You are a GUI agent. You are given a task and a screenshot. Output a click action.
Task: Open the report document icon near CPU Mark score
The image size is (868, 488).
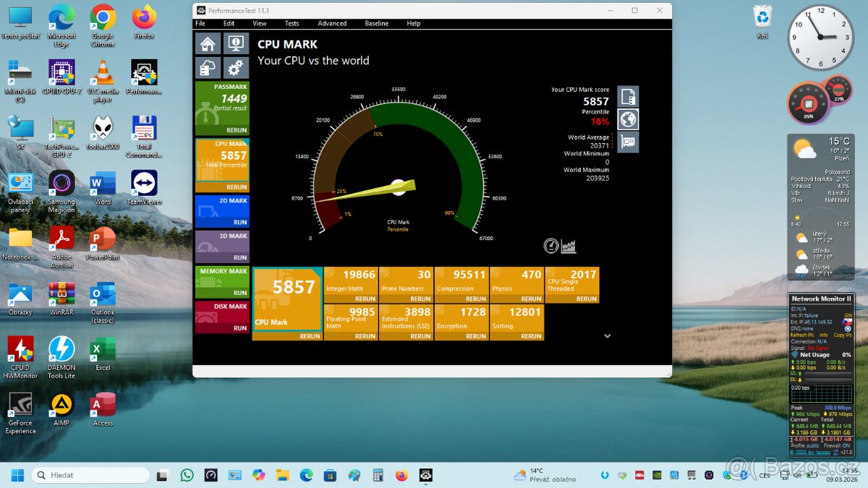[x=627, y=95]
